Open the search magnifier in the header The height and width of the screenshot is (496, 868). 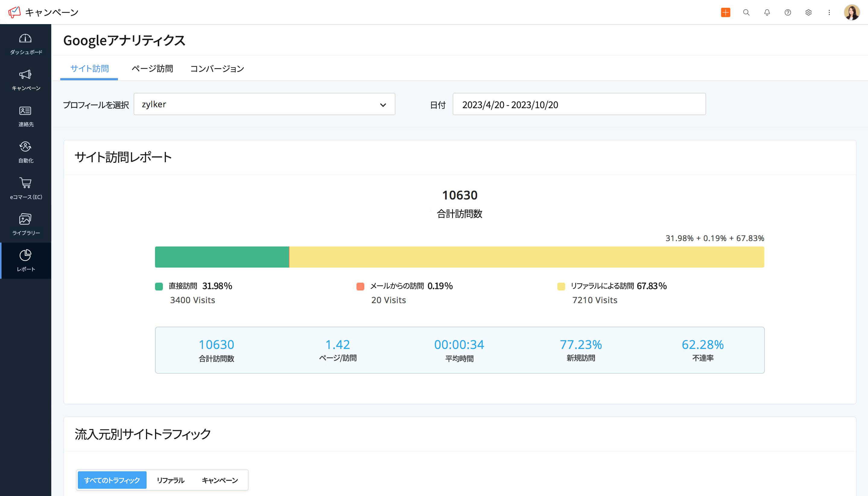point(746,13)
